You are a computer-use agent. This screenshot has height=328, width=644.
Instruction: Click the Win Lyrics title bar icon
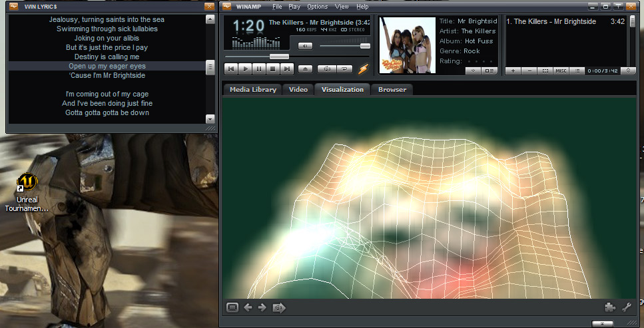pyautogui.click(x=13, y=6)
